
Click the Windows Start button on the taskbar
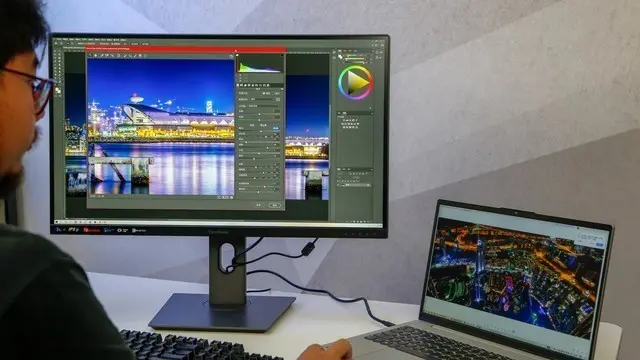[x=56, y=222]
